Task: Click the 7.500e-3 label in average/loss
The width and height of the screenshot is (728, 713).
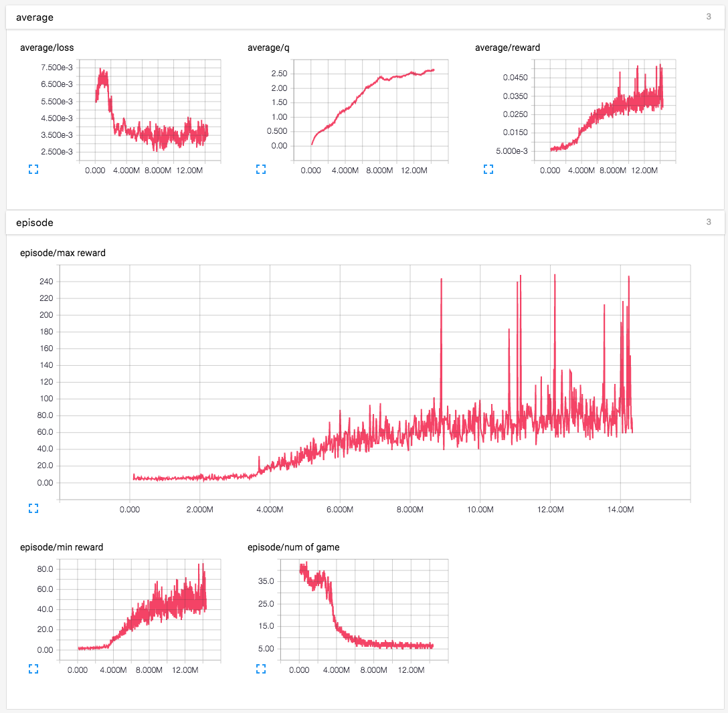Action: [57, 68]
